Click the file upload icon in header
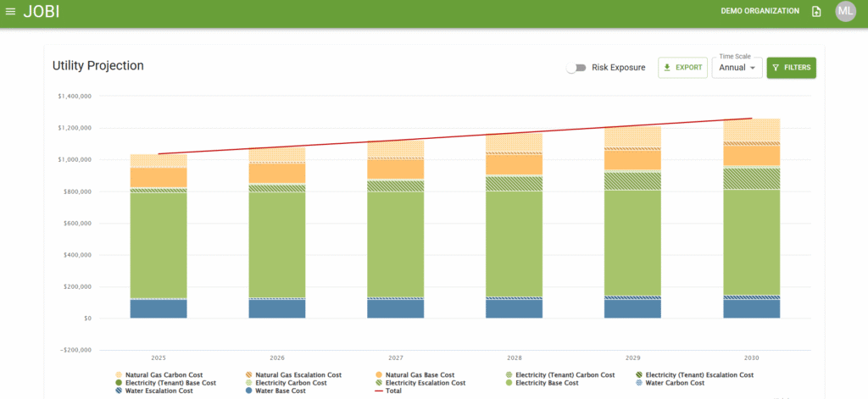 pos(816,11)
